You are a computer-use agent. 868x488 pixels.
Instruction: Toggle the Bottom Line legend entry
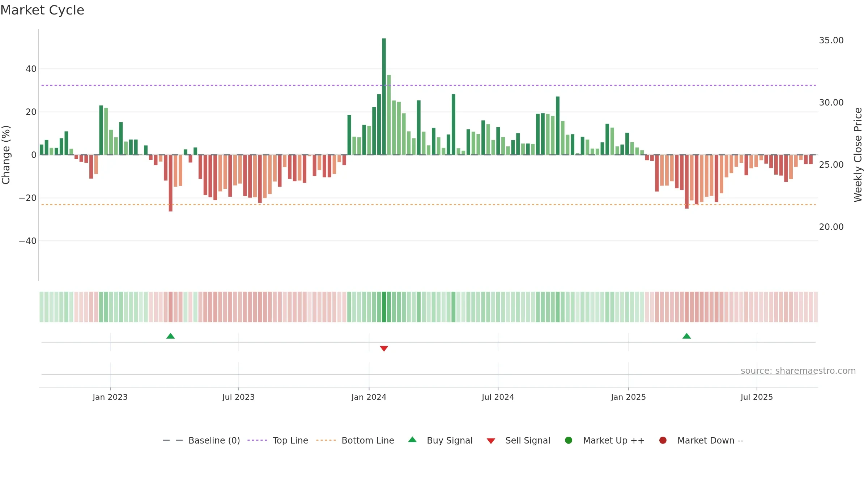355,440
